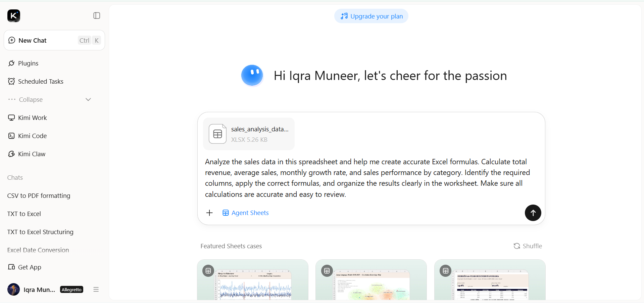Collapse the sidebar tools section
Viewport: 644px width, 303px height.
click(50, 99)
